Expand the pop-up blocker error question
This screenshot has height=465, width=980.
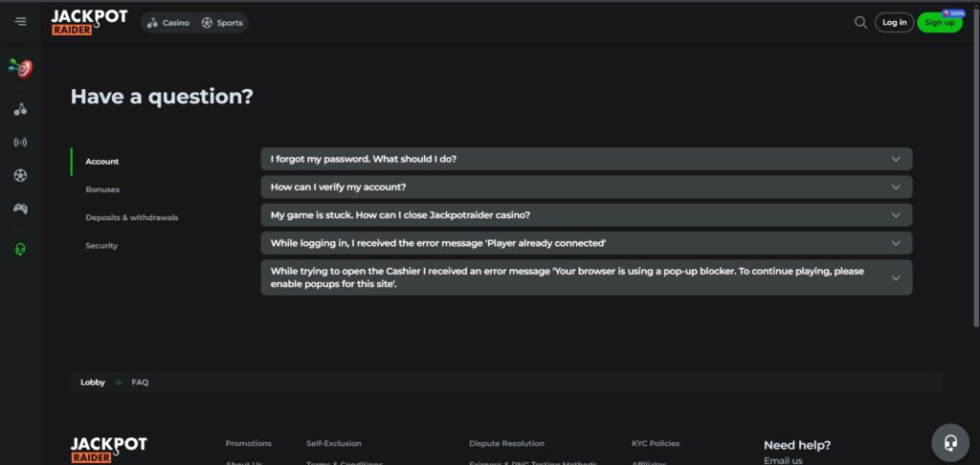[x=586, y=277]
